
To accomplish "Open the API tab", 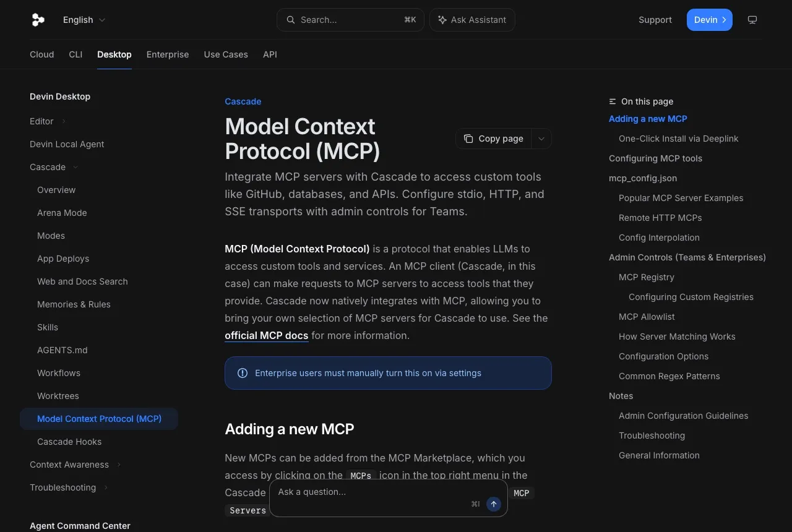I will (x=270, y=54).
